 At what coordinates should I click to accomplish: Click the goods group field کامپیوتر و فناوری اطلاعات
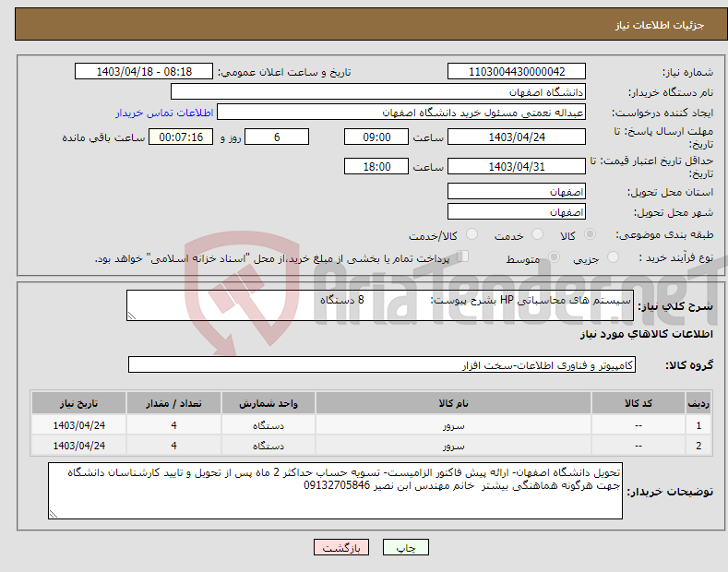382,365
